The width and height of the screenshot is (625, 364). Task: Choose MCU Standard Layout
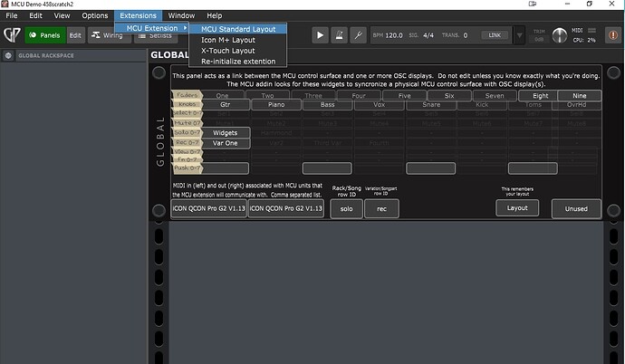point(238,29)
